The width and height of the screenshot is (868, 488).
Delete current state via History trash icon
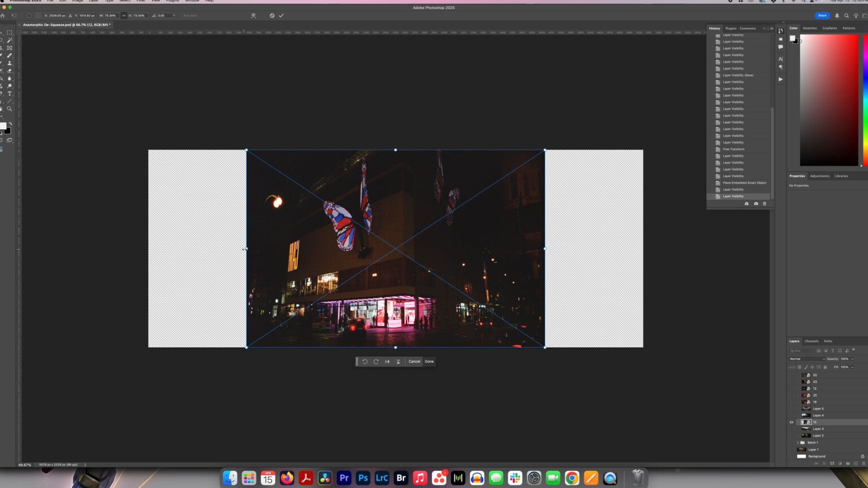(x=765, y=203)
